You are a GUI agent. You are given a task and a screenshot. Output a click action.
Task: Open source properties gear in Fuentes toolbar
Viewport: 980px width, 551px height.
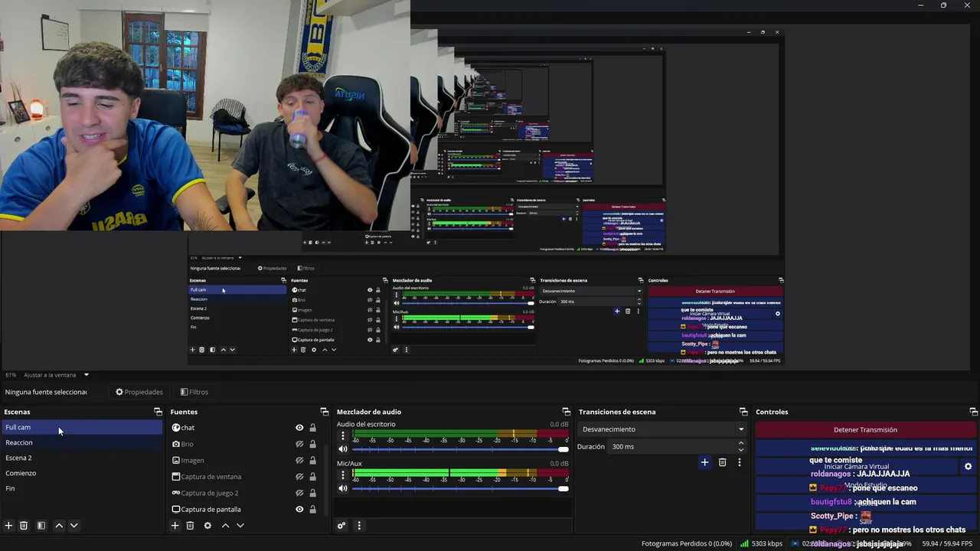click(x=207, y=526)
